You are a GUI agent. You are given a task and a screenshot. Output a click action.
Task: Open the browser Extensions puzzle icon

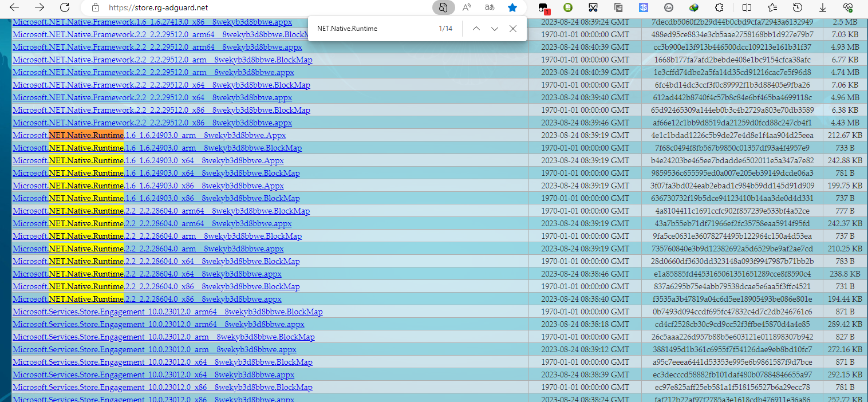click(x=720, y=7)
